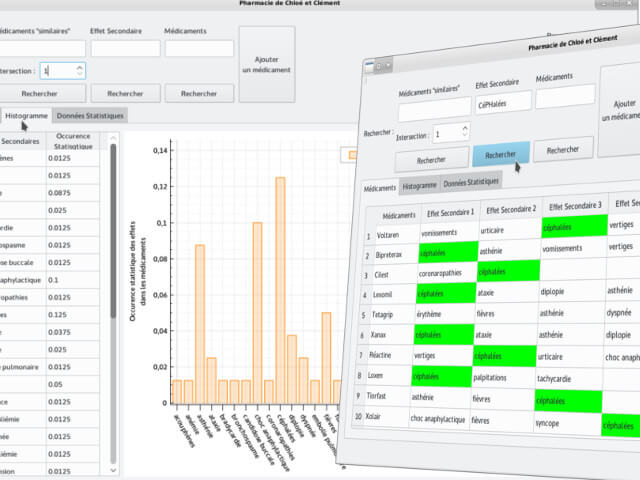
Task: Click the window icon in front window title bar
Action: (x=369, y=67)
